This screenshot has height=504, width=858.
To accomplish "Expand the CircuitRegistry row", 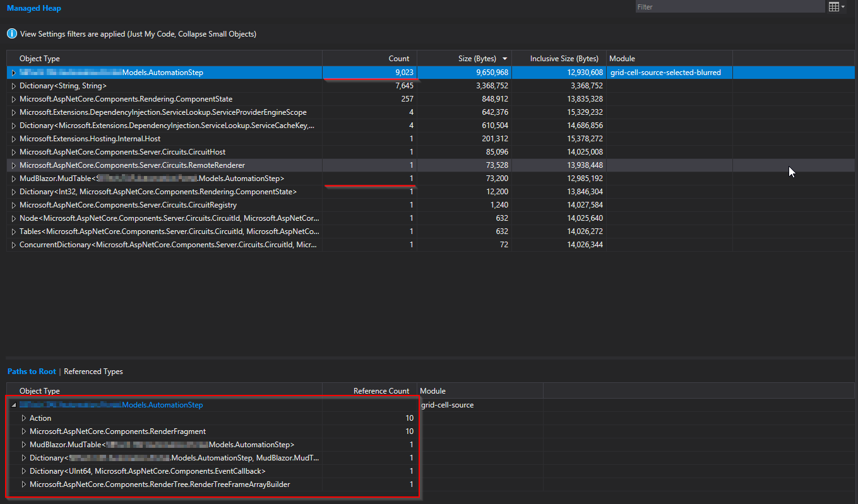I will [13, 204].
